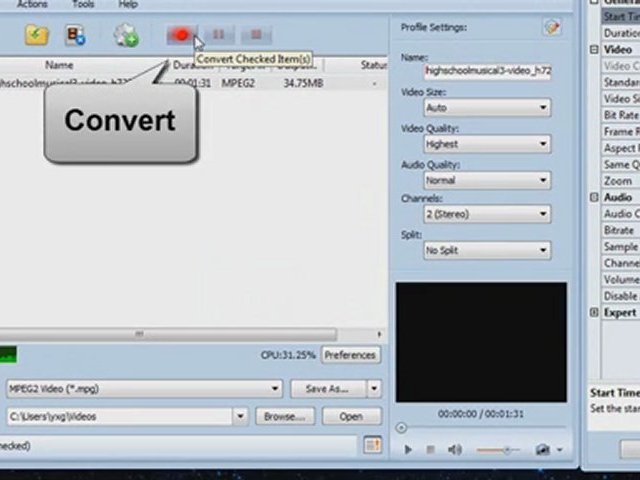Open the Video Quality dropdown

[486, 144]
